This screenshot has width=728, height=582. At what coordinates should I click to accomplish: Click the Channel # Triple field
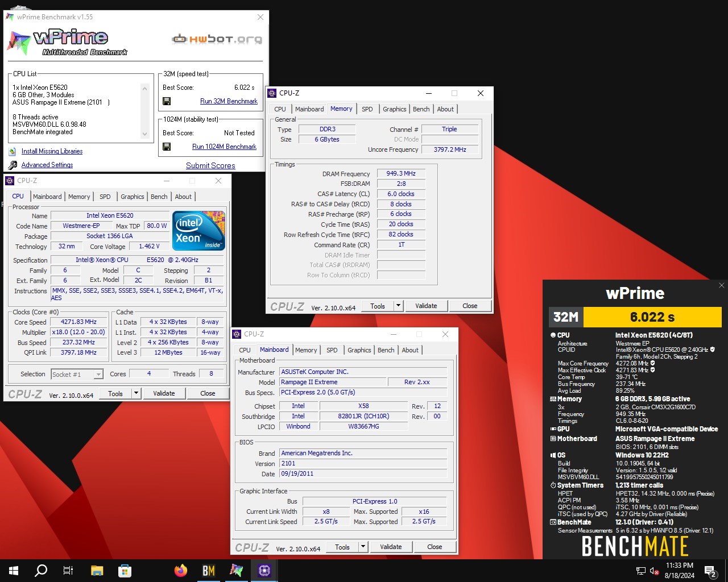(449, 129)
